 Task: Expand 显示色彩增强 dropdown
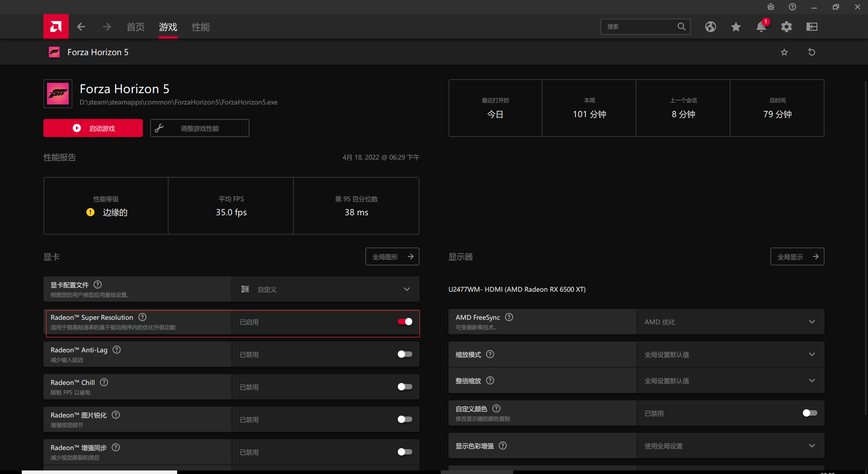[x=731, y=446]
